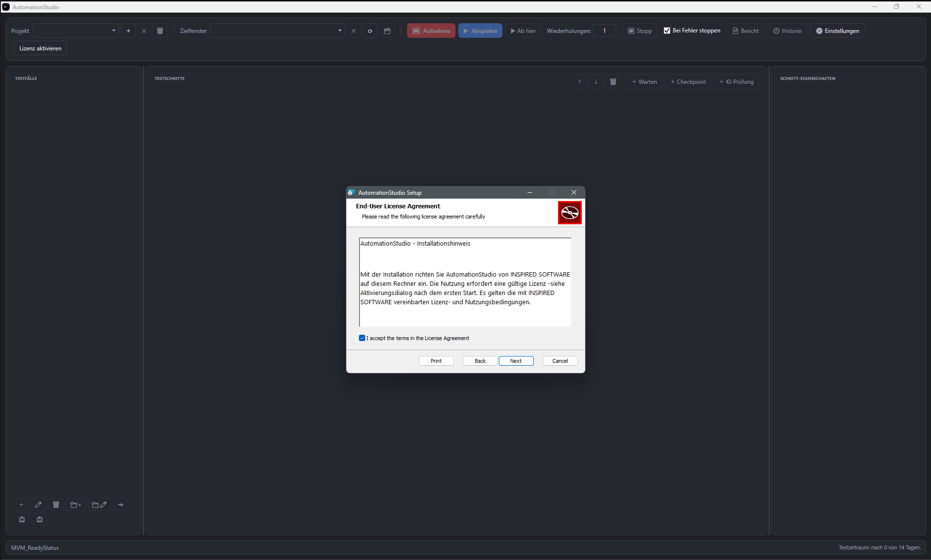Click Print in the Setup dialog

[436, 361]
